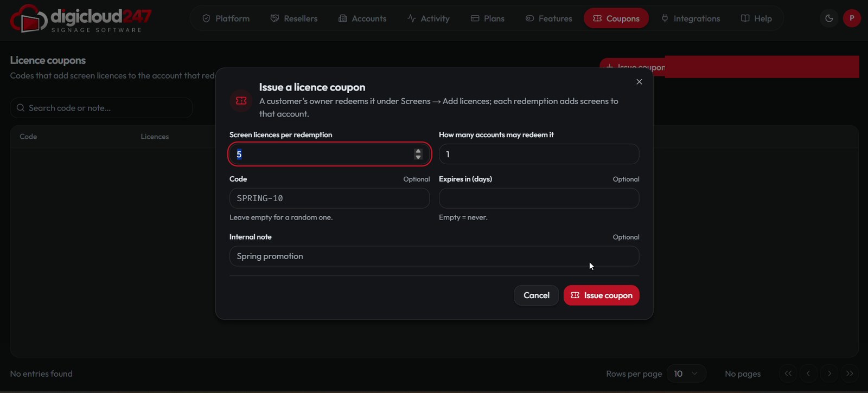Increase screen licences with up arrow

[x=418, y=151]
